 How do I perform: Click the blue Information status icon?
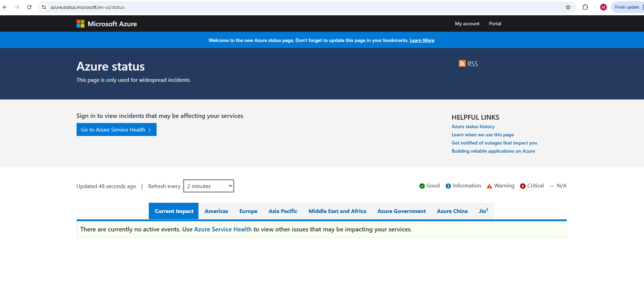click(x=448, y=186)
